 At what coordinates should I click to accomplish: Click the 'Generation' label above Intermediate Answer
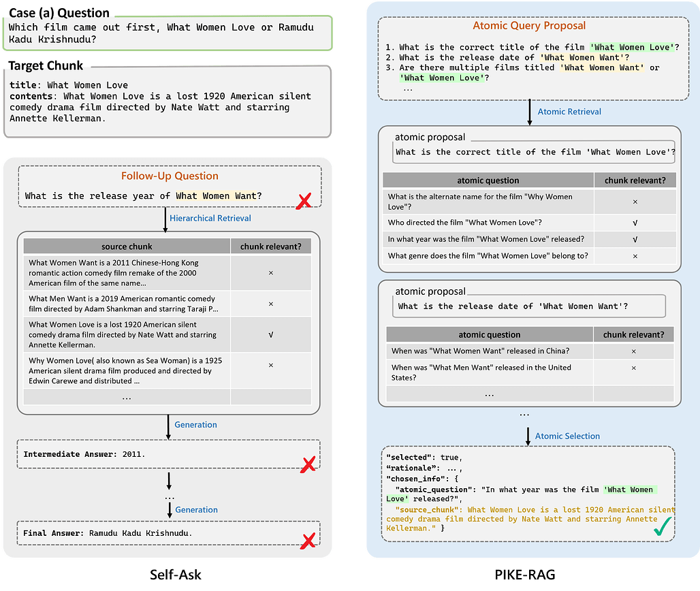click(x=195, y=424)
